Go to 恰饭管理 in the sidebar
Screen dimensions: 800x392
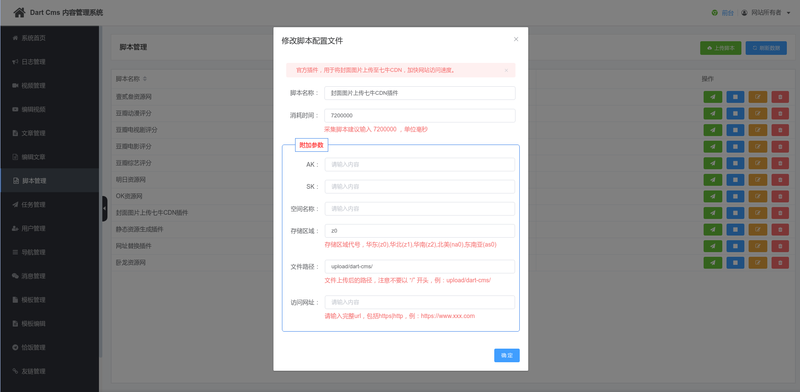(49, 348)
